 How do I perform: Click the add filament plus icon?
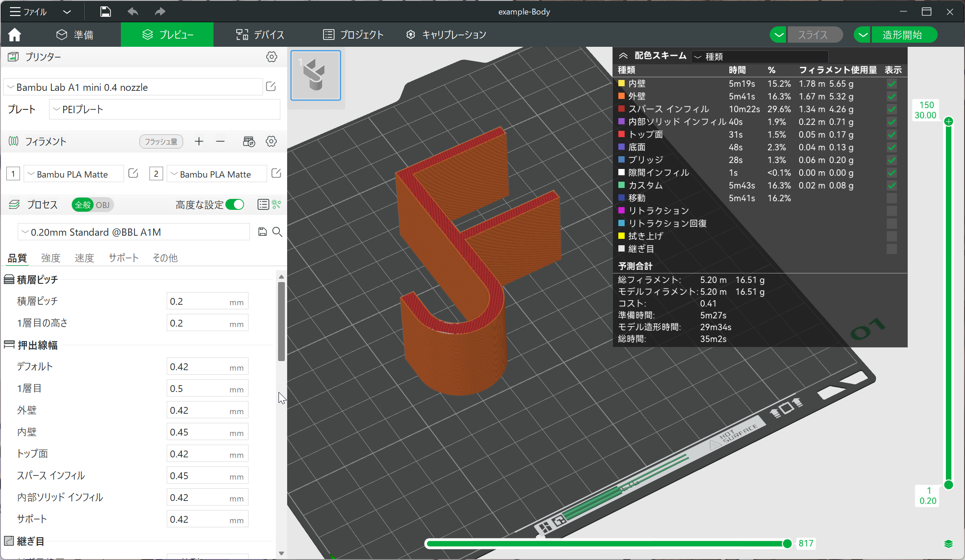(199, 142)
